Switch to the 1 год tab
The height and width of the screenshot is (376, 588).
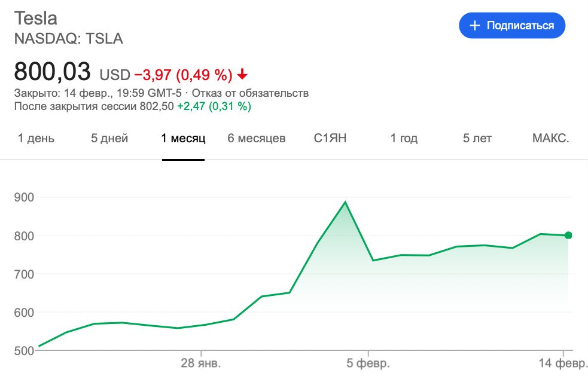(404, 139)
